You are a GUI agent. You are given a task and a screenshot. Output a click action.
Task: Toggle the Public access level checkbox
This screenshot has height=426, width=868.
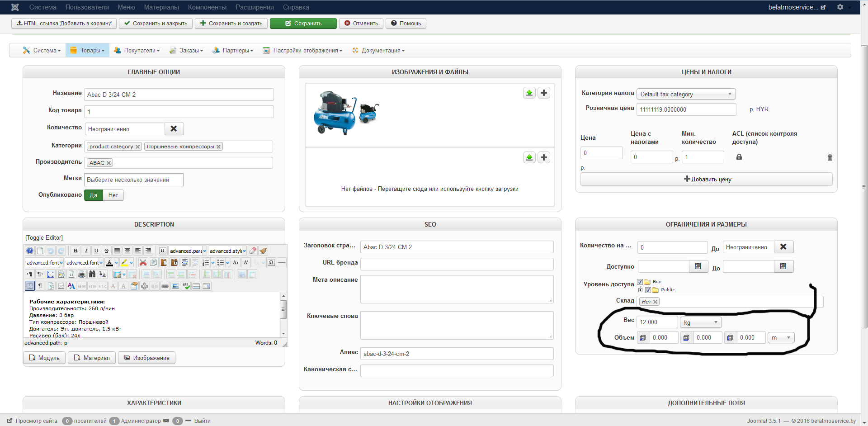[648, 290]
